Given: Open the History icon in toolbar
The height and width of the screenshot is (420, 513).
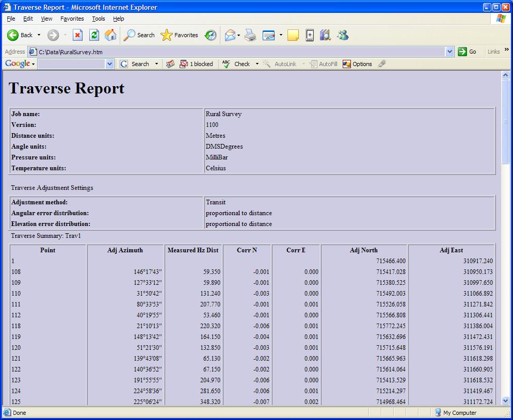Looking at the screenshot, I should [x=211, y=35].
